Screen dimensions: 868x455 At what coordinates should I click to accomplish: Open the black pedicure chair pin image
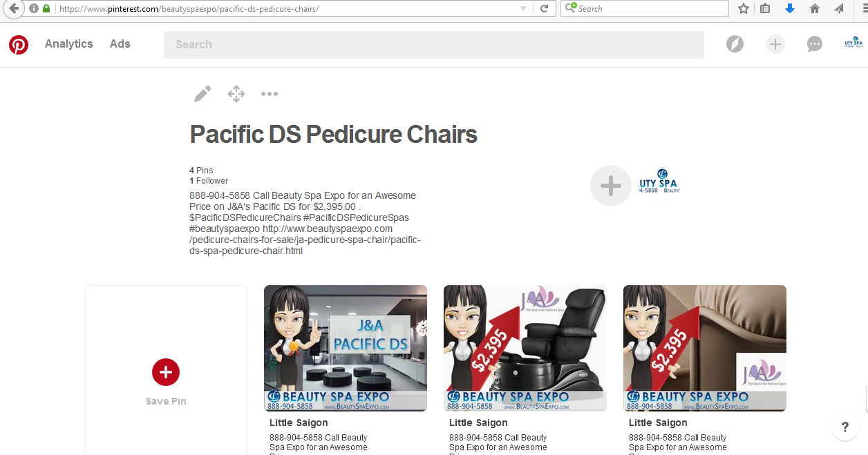[x=525, y=348]
